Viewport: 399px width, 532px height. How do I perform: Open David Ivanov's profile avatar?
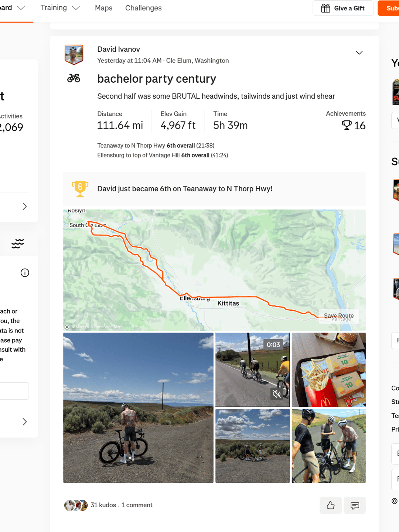click(74, 54)
